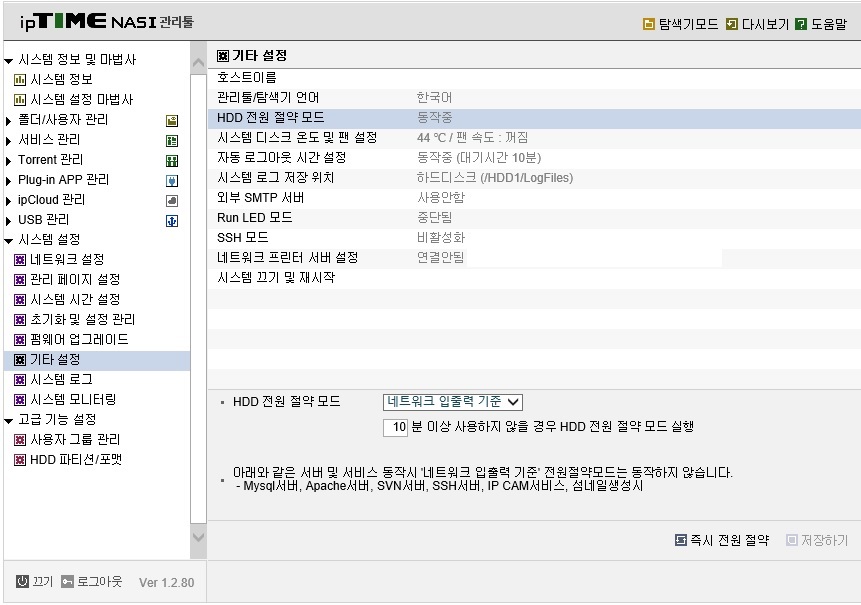Click icon beside HDD 파티션/포맷
This screenshot has width=861, height=605.
[x=20, y=460]
